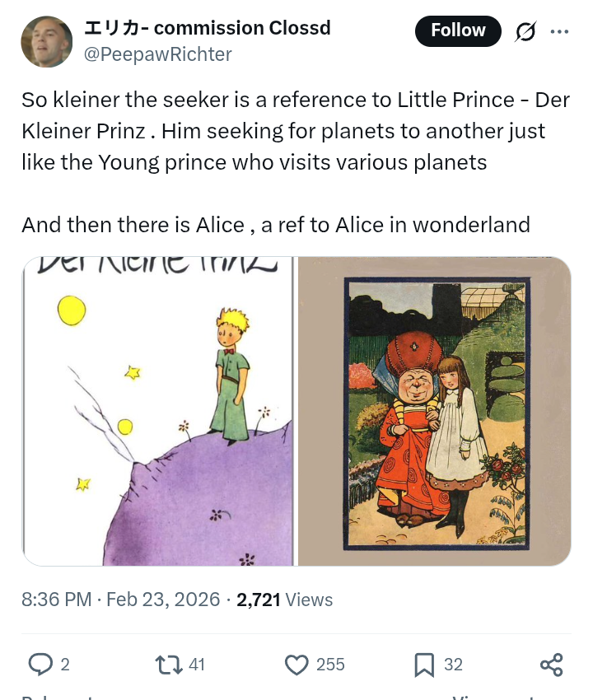Viewport: 593px width, 700px height.
Task: Click the Grok explain-post icon
Action: click(525, 31)
